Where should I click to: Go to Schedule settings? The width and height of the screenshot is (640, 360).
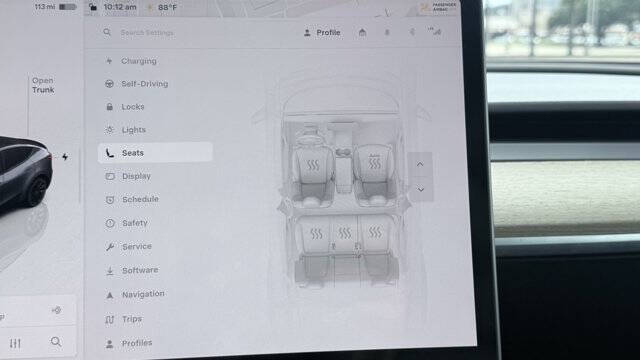click(x=133, y=199)
